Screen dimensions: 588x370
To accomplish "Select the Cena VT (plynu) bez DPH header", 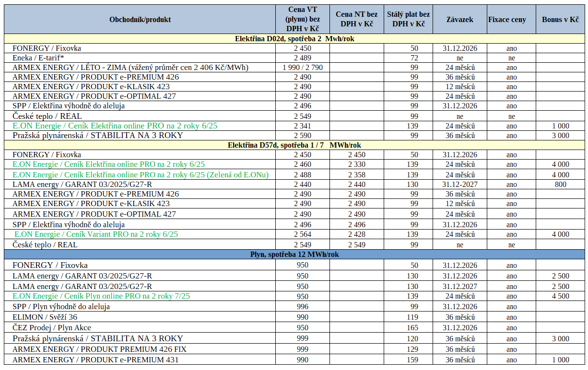I will (303, 20).
